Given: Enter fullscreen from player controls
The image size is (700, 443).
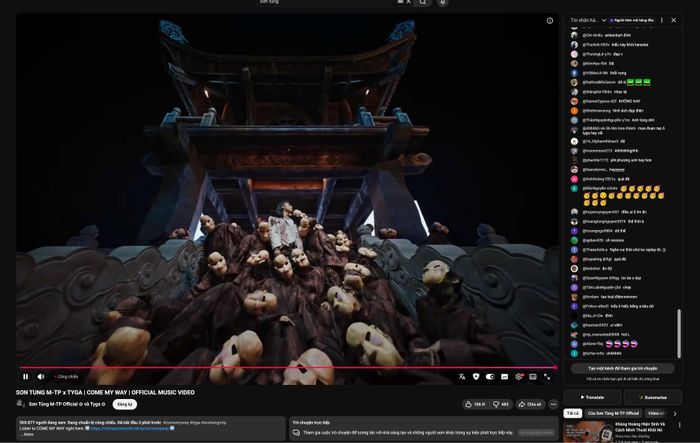Looking at the screenshot, I should [547, 376].
